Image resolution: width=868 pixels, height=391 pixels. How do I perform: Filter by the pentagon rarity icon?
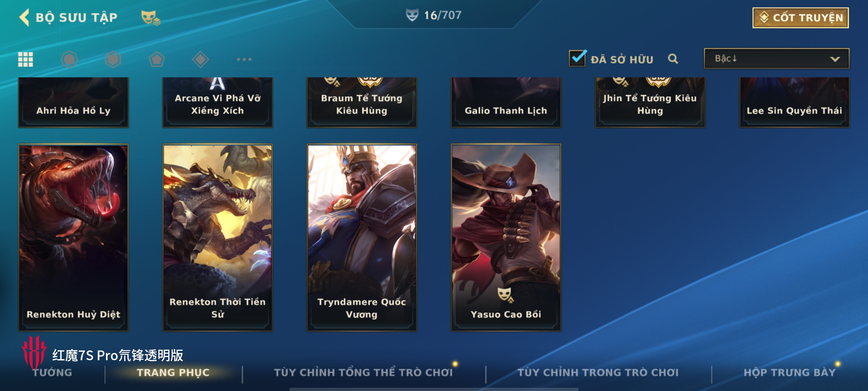(157, 59)
